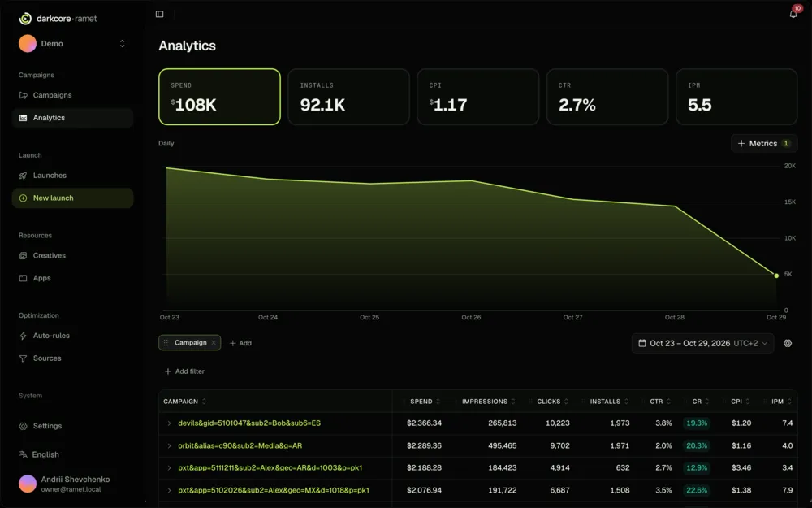Sort by CPI column
812x508 pixels.
coord(740,402)
